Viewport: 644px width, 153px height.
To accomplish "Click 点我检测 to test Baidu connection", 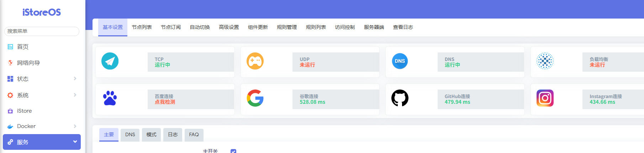I will (165, 102).
